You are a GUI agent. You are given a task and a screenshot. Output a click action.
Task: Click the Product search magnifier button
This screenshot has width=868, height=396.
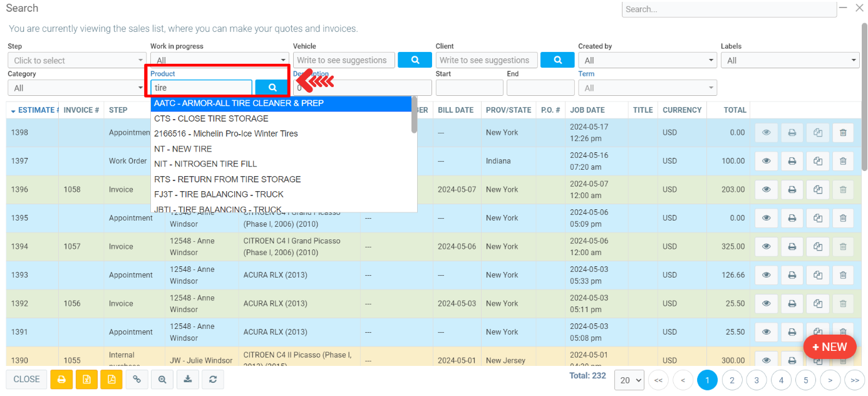(272, 88)
